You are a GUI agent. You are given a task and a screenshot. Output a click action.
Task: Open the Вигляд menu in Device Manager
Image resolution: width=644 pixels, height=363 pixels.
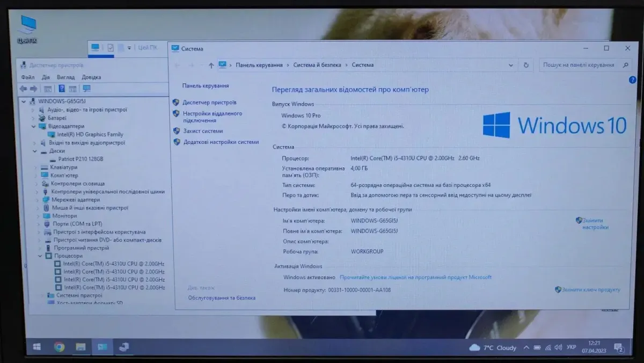point(65,77)
